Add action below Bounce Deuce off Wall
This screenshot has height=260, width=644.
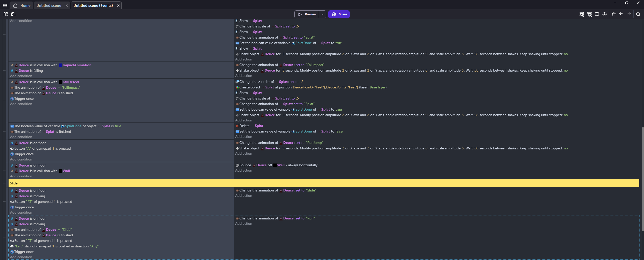pos(244,171)
